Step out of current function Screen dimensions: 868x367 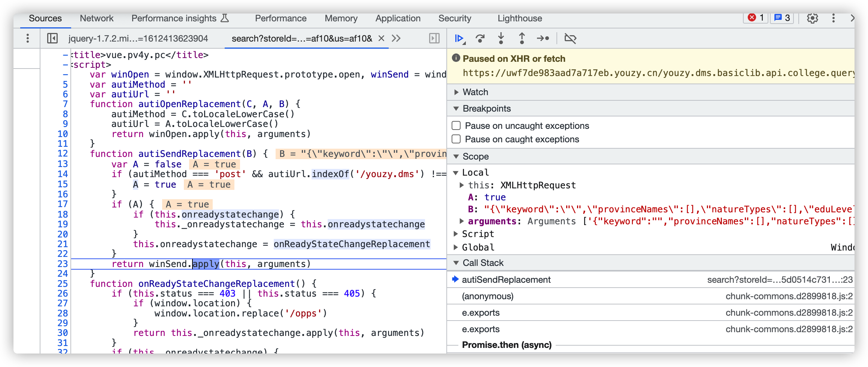(x=522, y=38)
